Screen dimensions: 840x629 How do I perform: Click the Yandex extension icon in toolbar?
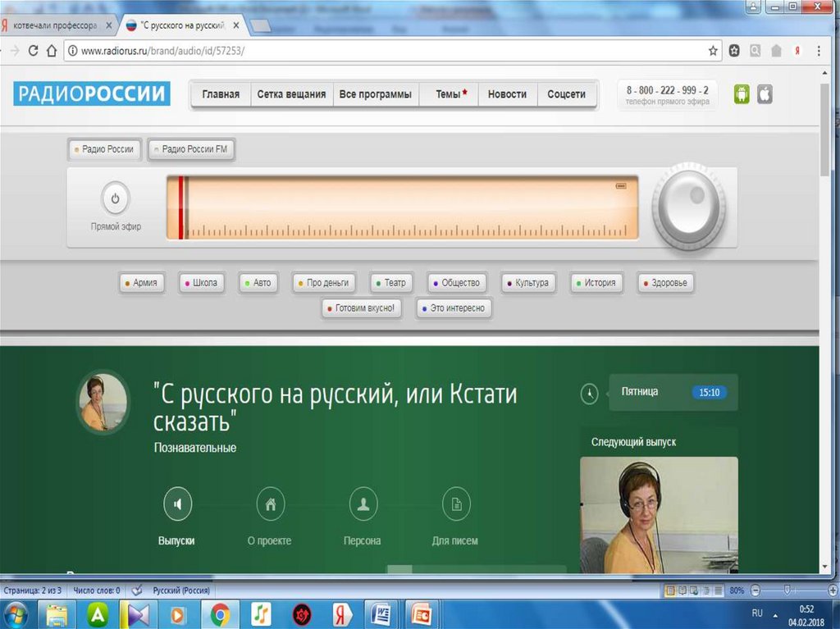click(x=797, y=50)
